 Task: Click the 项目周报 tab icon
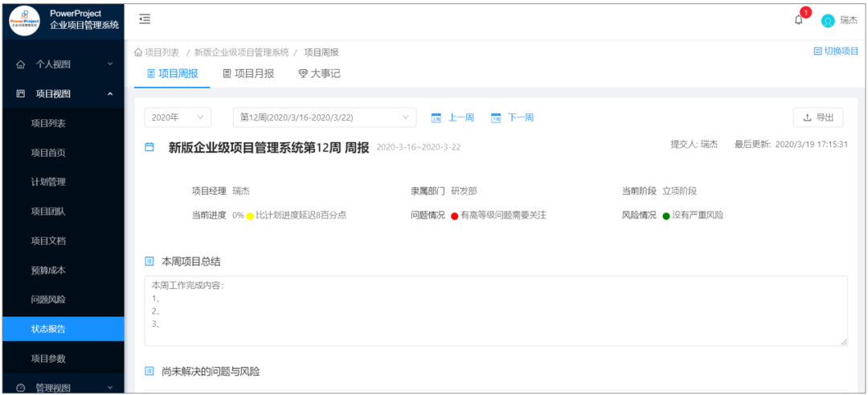pos(151,73)
